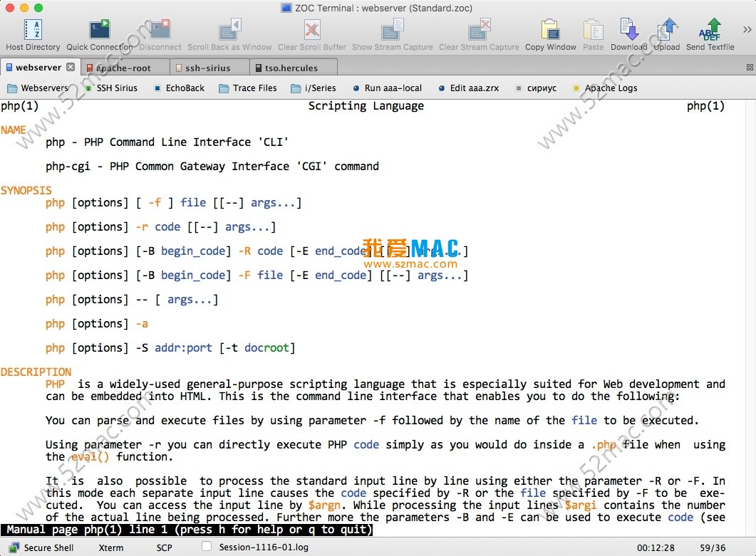Switch to the ssh-sirius tab
756x556 pixels.
pos(209,68)
